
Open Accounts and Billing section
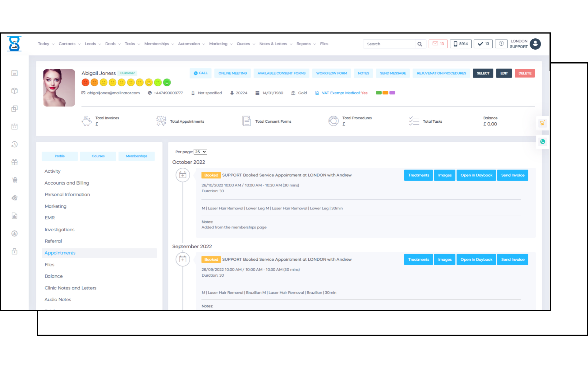pyautogui.click(x=67, y=183)
